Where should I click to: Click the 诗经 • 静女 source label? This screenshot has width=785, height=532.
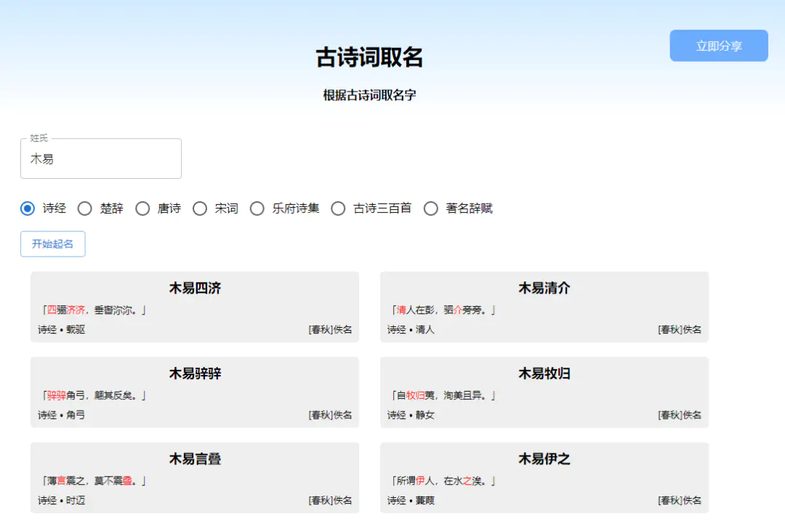[x=411, y=415]
